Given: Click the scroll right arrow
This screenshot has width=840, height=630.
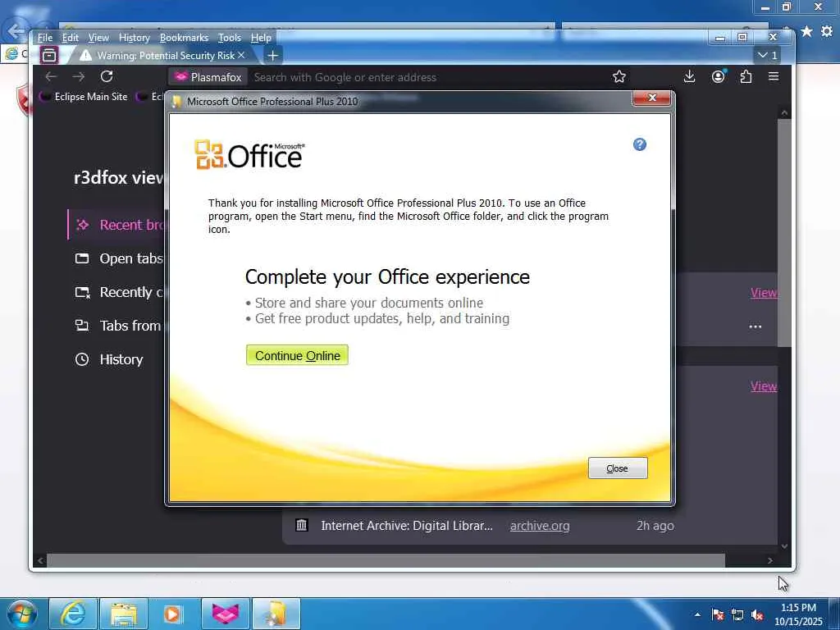Looking at the screenshot, I should [770, 560].
